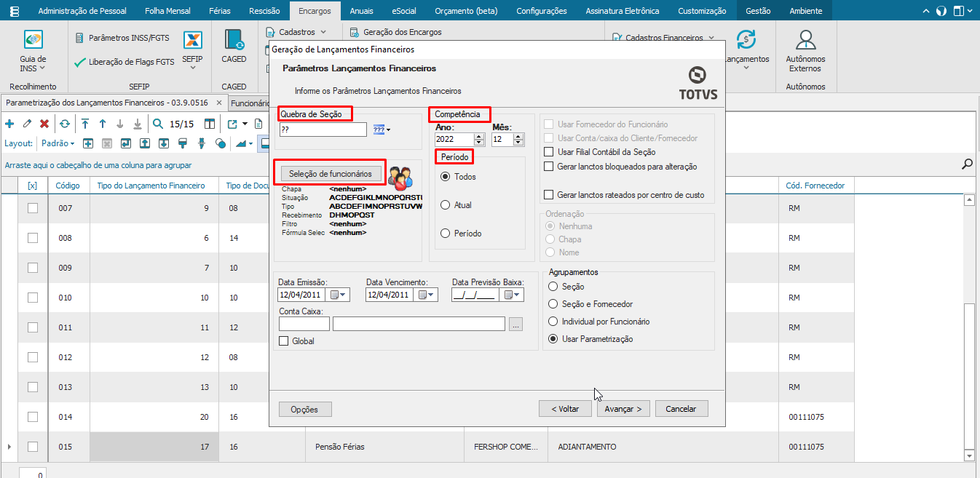Select Individual por Funcionário grouping
Viewport: 980px width, 478px height.
point(553,322)
